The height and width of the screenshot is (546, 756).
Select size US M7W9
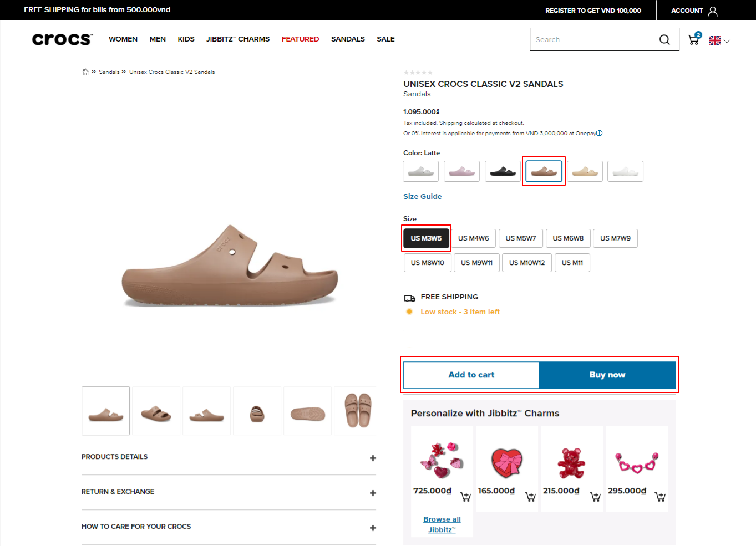tap(615, 238)
